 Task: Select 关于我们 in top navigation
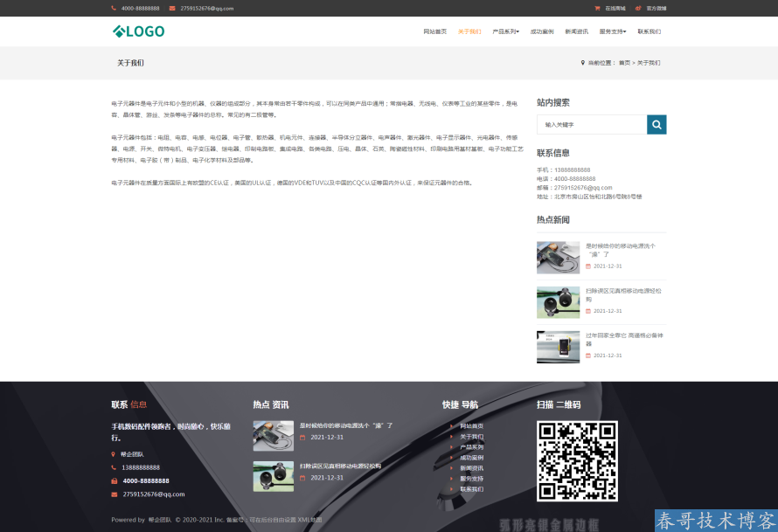pos(469,31)
